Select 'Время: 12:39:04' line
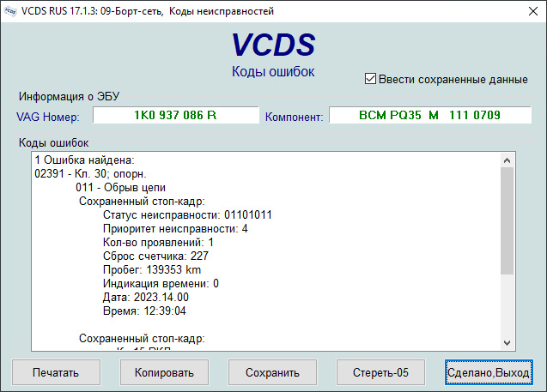Screen dimensions: 547x392 pyautogui.click(x=144, y=311)
